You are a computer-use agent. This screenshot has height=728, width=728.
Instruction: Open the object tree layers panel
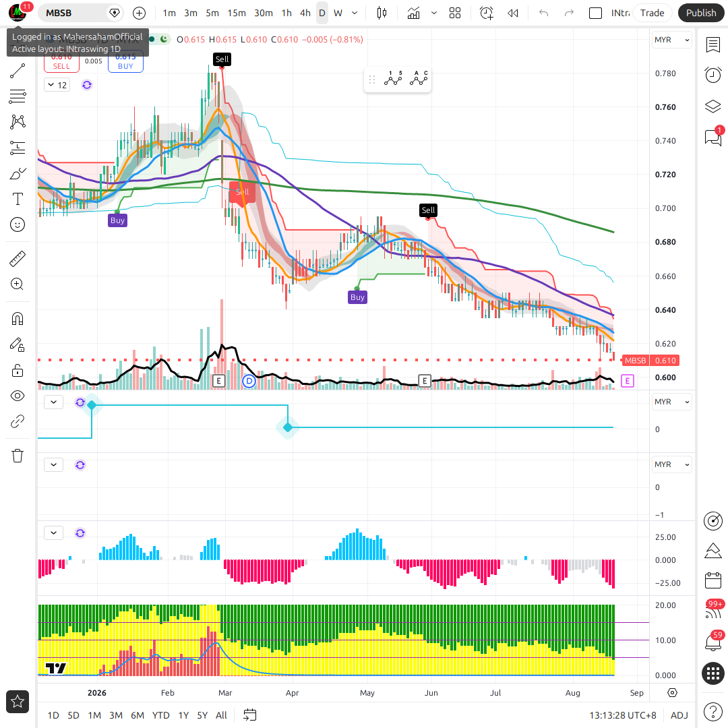coord(712,107)
